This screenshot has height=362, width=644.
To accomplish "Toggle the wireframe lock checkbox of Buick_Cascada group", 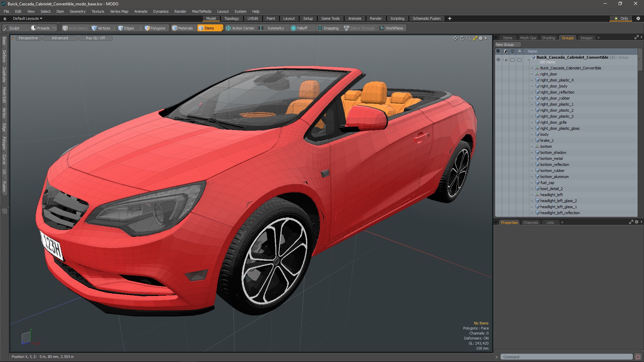I will (x=512, y=60).
